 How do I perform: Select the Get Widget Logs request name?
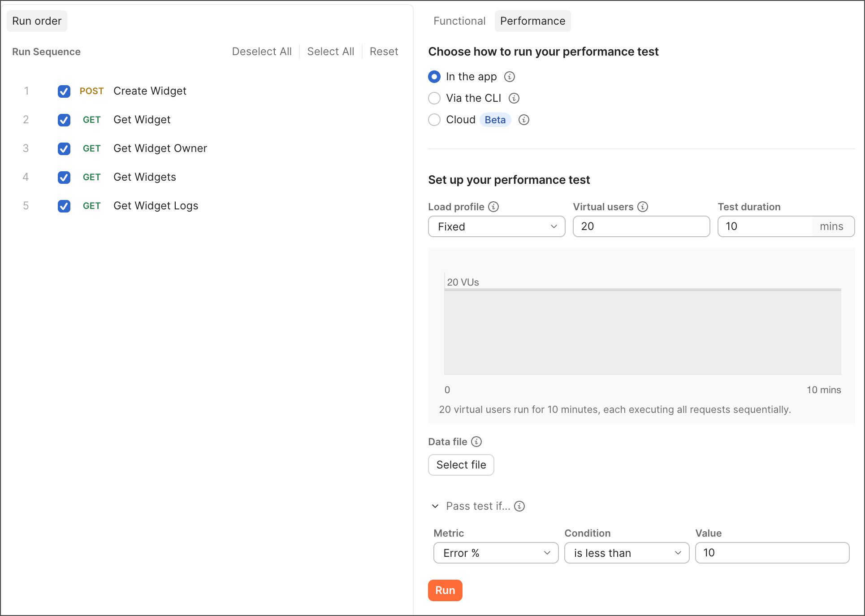coord(156,206)
